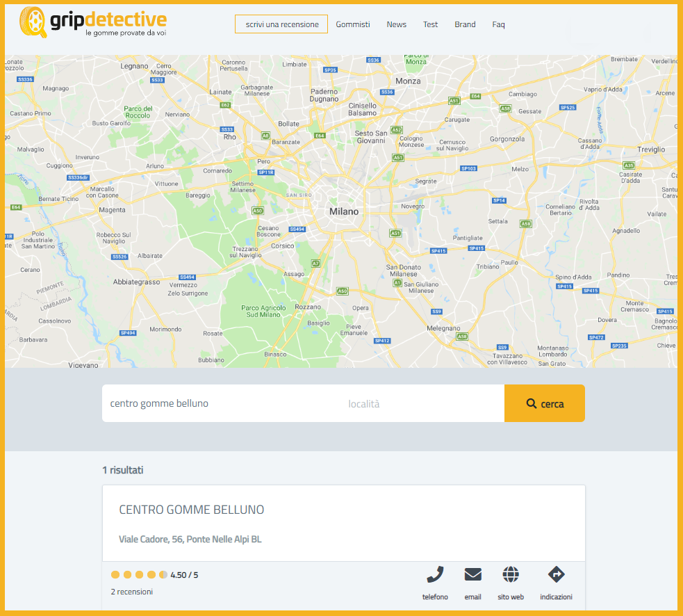Click the email envelope icon

pyautogui.click(x=472, y=575)
